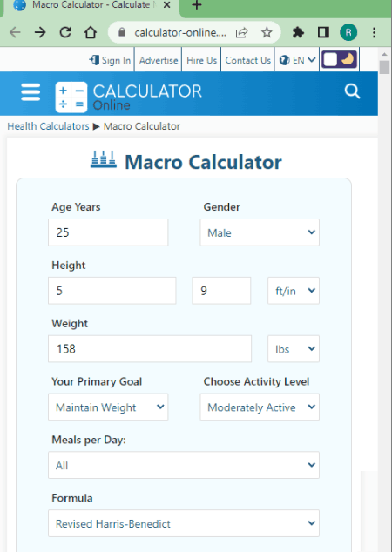Select the Macro Calculator browser tab
Viewport: 392px width, 552px height.
click(91, 5)
